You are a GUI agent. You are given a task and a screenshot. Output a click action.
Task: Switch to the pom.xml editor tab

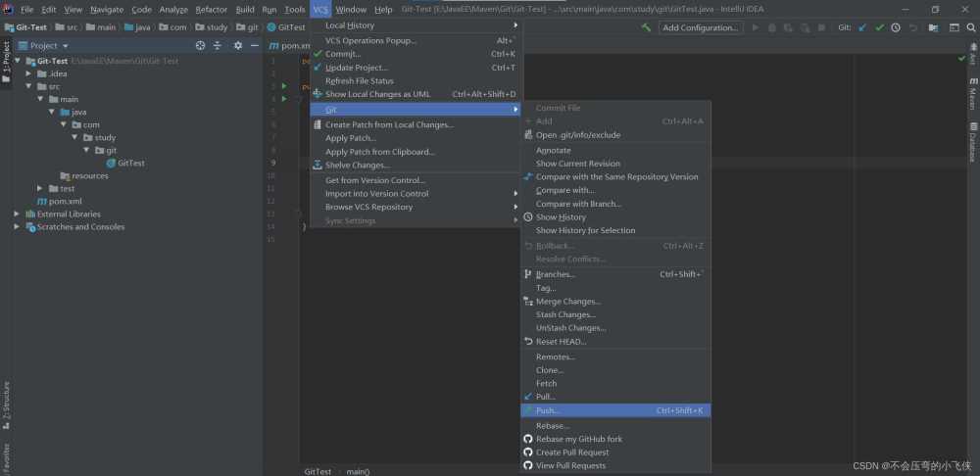(290, 46)
